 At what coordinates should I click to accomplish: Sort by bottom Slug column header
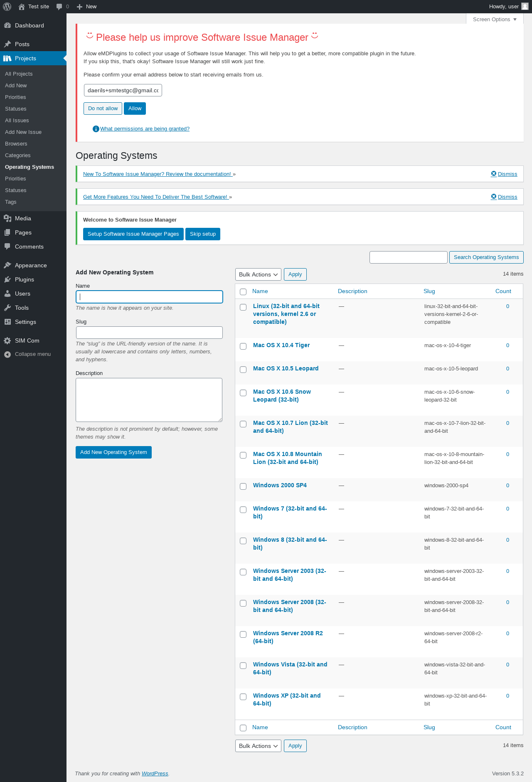[429, 727]
